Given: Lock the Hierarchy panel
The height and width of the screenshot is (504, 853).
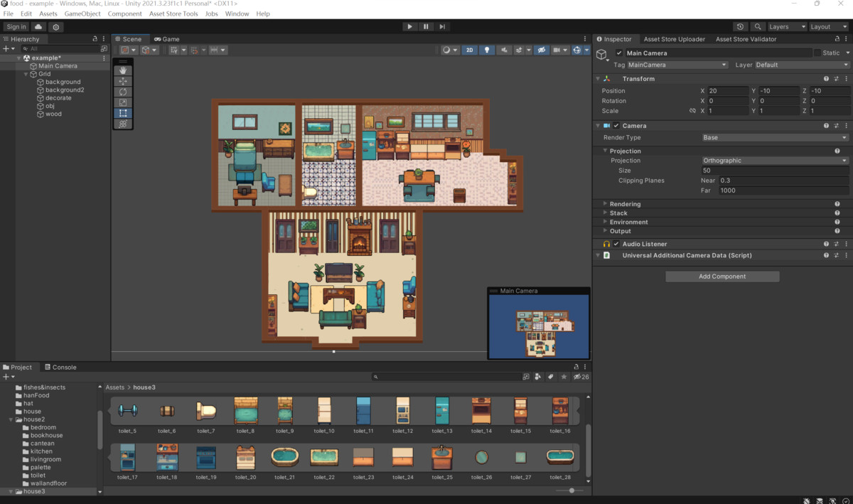Looking at the screenshot, I should pos(95,39).
